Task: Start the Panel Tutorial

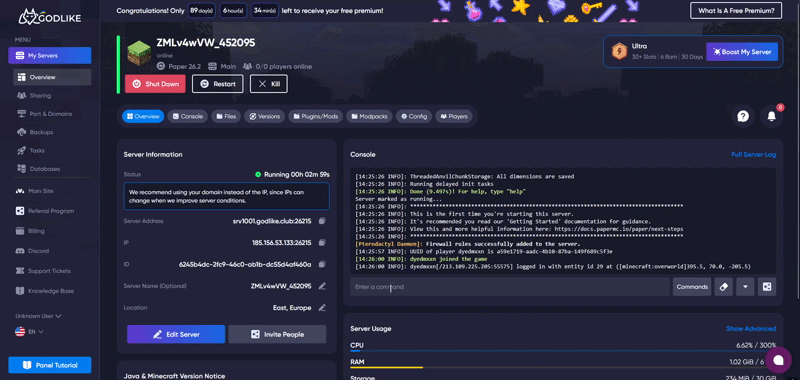Action: (x=49, y=365)
